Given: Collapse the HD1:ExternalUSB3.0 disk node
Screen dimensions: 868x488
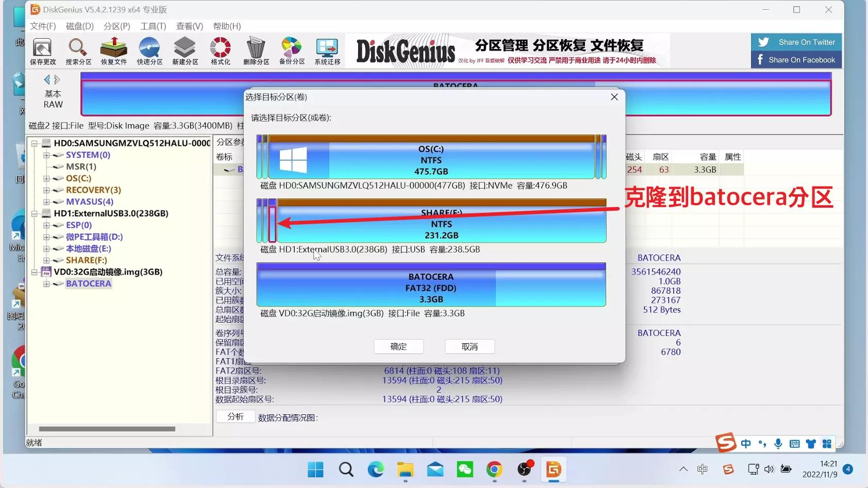Looking at the screenshot, I should [34, 213].
